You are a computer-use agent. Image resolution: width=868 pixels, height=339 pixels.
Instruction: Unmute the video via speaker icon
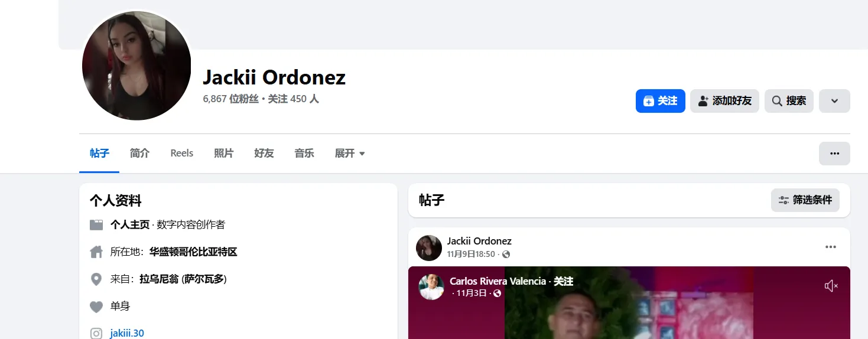click(831, 286)
